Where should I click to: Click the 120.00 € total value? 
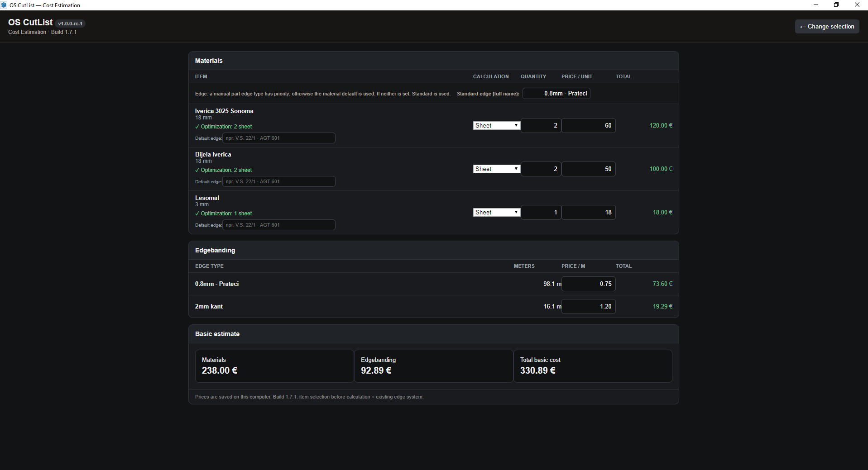pos(661,125)
